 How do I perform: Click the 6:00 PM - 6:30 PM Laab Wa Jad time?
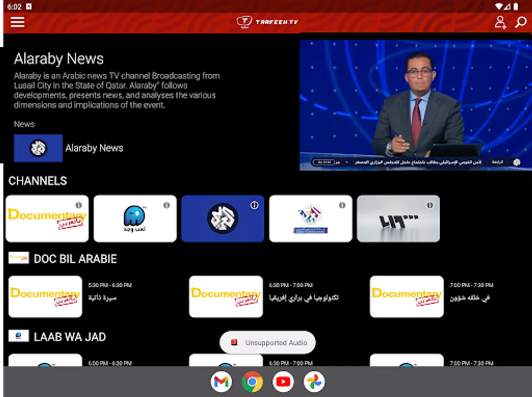click(110, 363)
